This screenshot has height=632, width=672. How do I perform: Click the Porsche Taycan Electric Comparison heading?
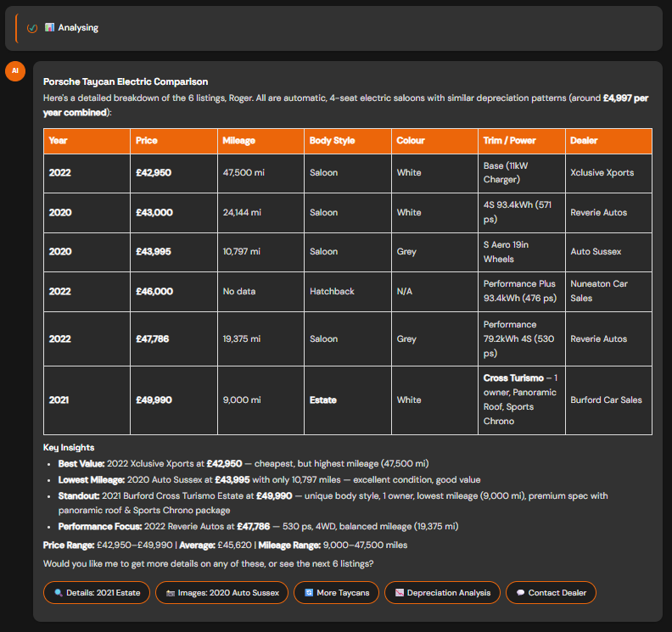126,81
